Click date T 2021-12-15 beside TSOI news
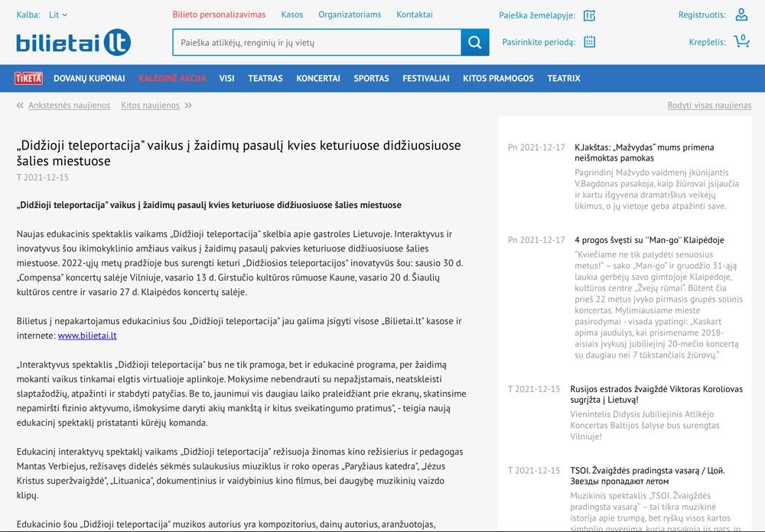This screenshot has height=532, width=765. pos(534,471)
